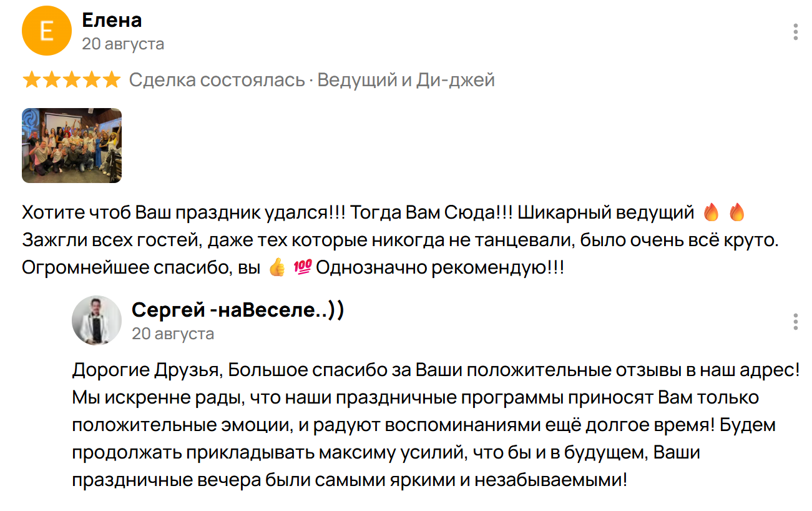This screenshot has height=511, width=812.
Task: Click the second fire emoji in the review
Action: [x=737, y=213]
